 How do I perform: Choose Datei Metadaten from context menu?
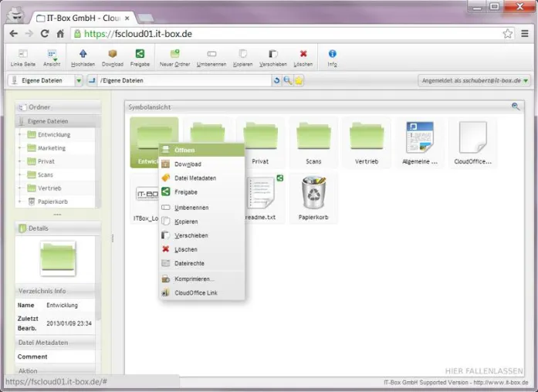point(201,178)
